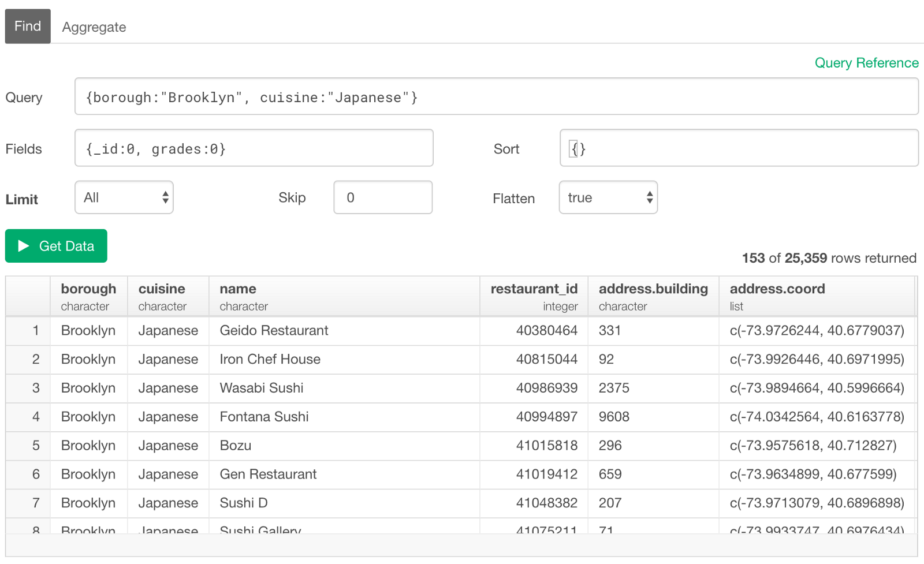Viewport: 924px width, 564px height.
Task: Click the Query input field
Action: pyautogui.click(x=497, y=96)
